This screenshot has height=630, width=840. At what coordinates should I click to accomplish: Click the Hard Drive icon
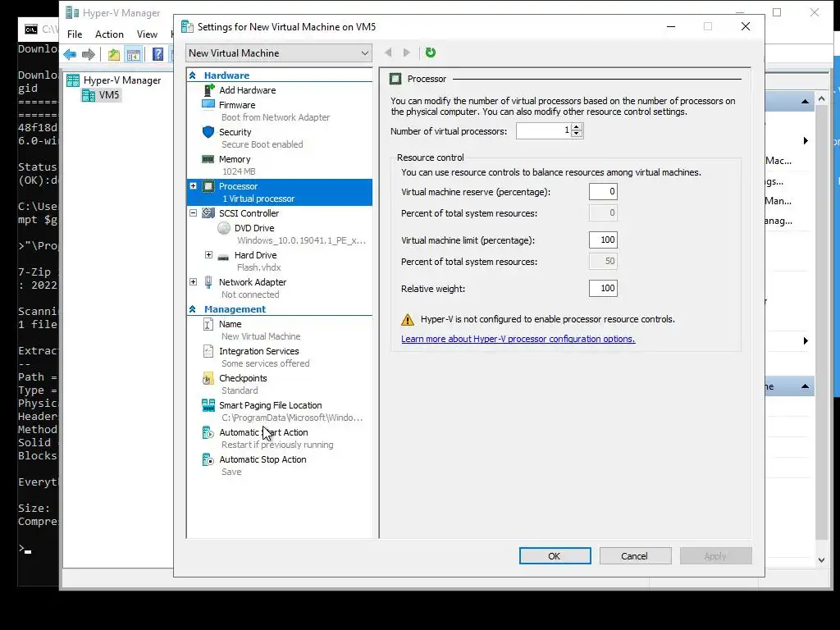[x=223, y=256]
